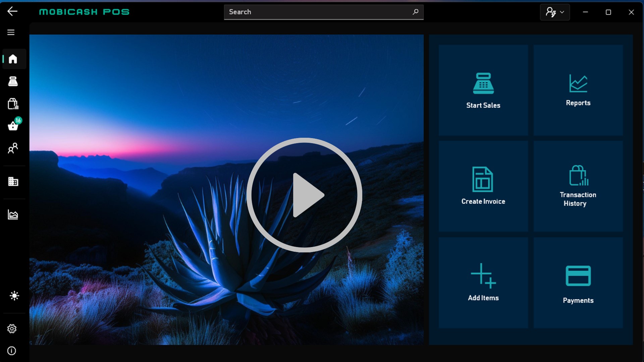The height and width of the screenshot is (362, 644).
Task: Open the settings gear in sidebar
Action: click(x=12, y=328)
